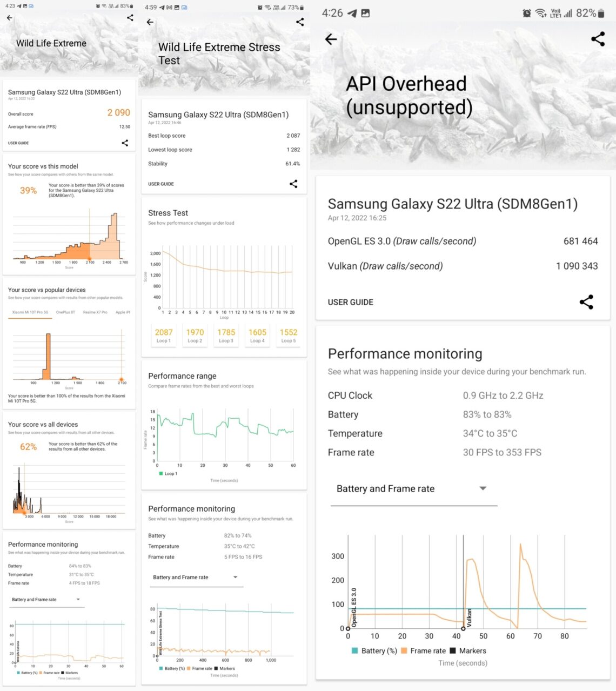
Task: Open Wild Life Extreme Battery and Frame rate dropdown
Action: 46,600
